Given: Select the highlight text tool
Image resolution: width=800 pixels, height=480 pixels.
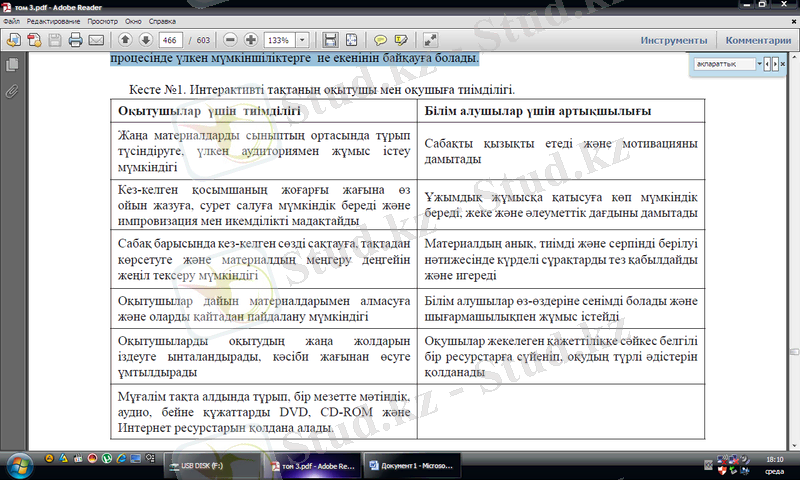Looking at the screenshot, I should tap(402, 40).
